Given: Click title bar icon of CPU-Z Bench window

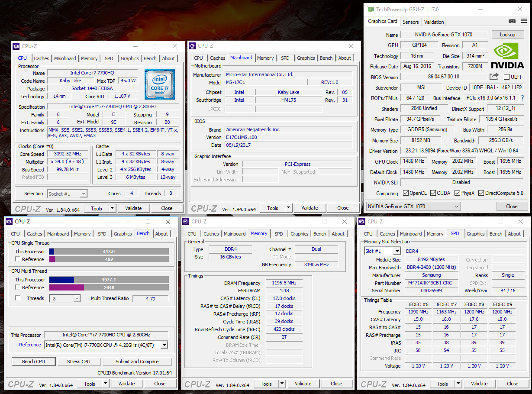Looking at the screenshot, I should [x=9, y=222].
